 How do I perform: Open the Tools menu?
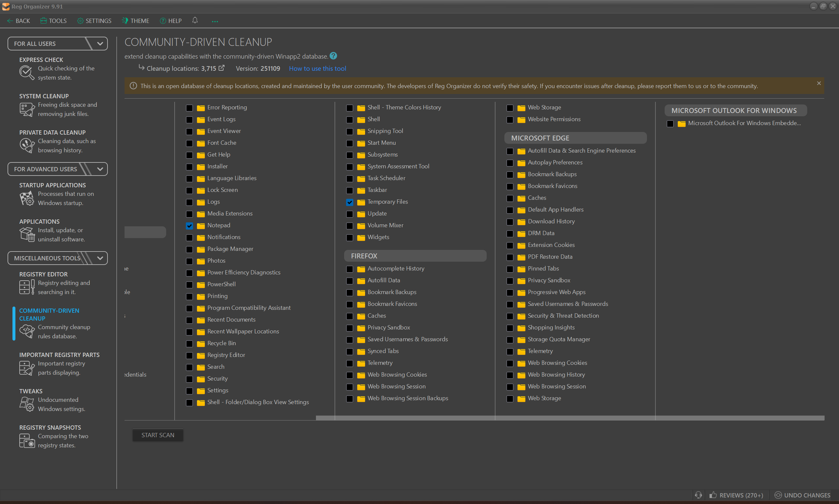coord(53,21)
